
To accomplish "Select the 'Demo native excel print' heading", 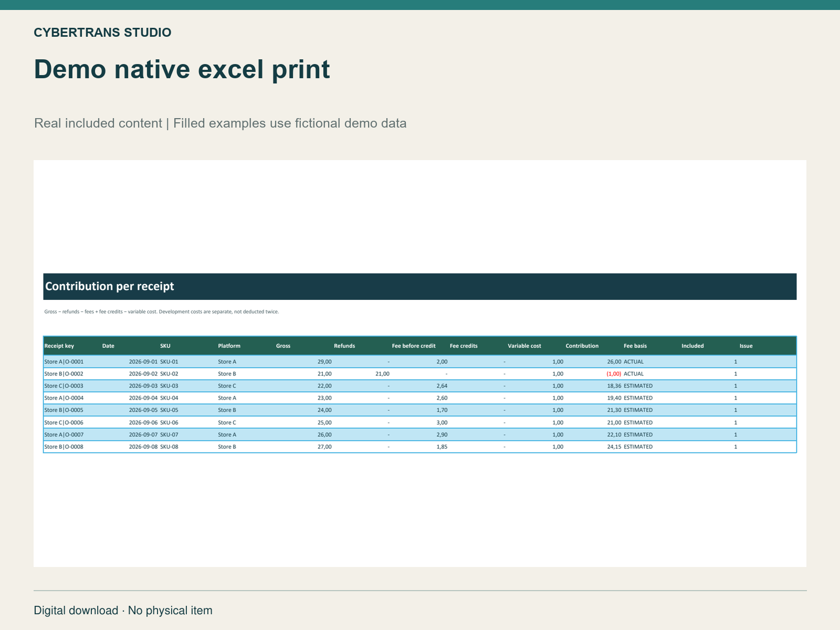I will tap(182, 69).
